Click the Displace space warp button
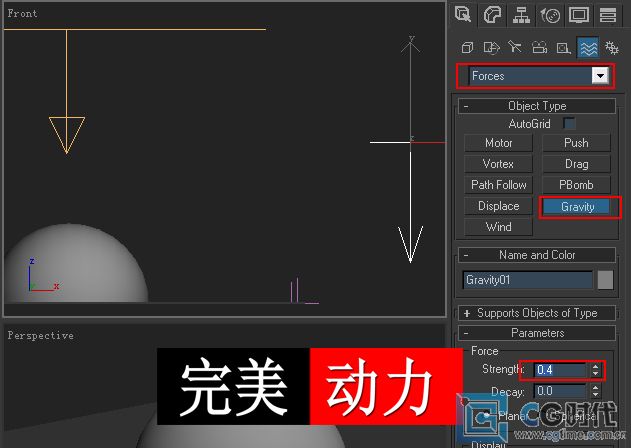The height and width of the screenshot is (448, 631). [x=498, y=206]
